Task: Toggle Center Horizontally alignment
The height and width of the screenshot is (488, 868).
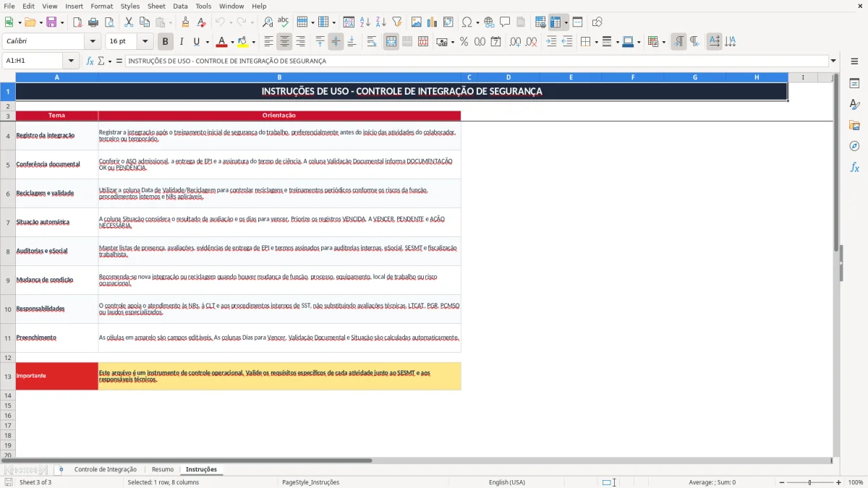Action: pos(284,42)
